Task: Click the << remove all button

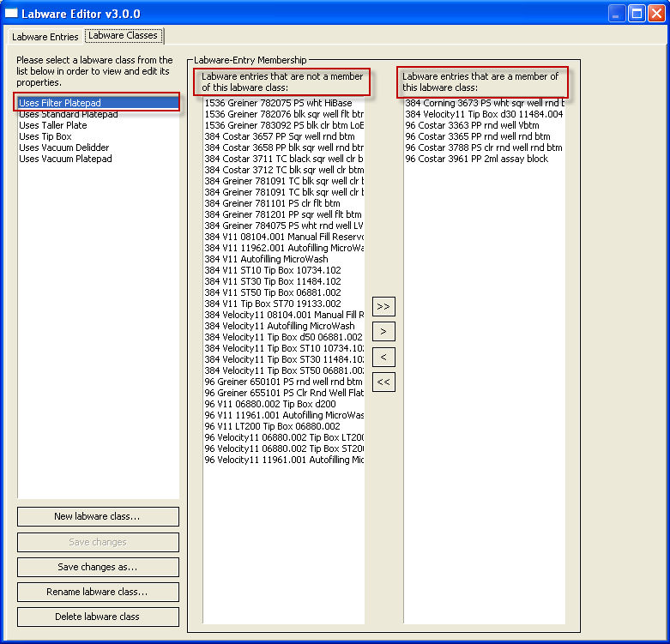Action: [383, 382]
